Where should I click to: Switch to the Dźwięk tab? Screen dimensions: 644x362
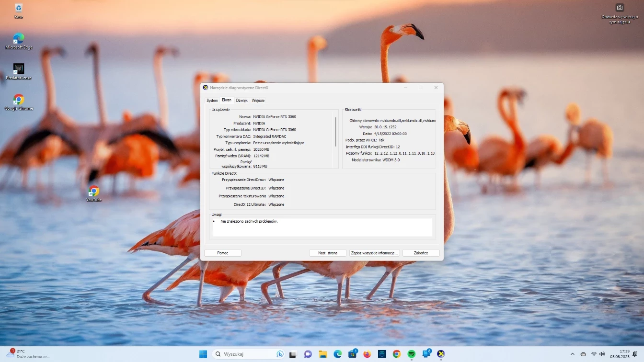coord(241,101)
